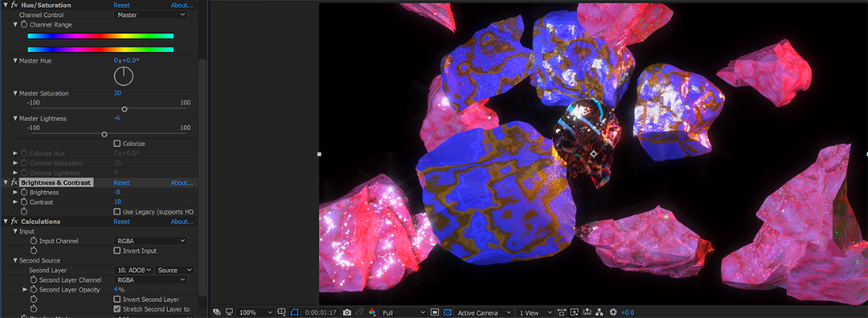This screenshot has height=318, width=868.
Task: Click the Master Lightness slider handle
Action: (x=104, y=134)
